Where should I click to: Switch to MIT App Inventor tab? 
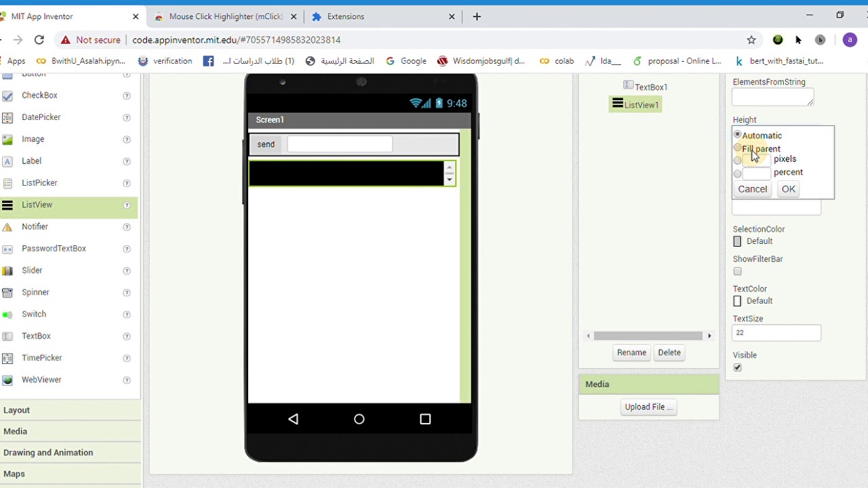[71, 16]
